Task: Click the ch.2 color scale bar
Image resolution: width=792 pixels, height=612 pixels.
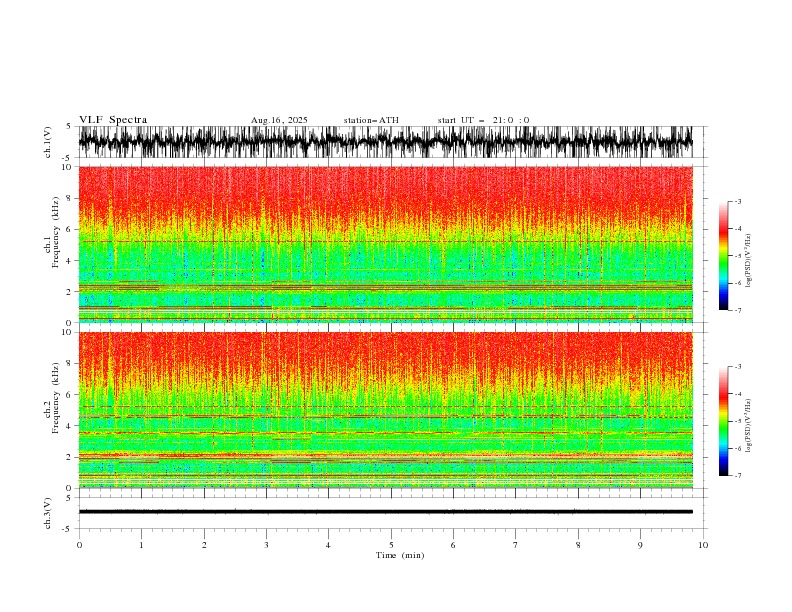Action: coord(723,421)
